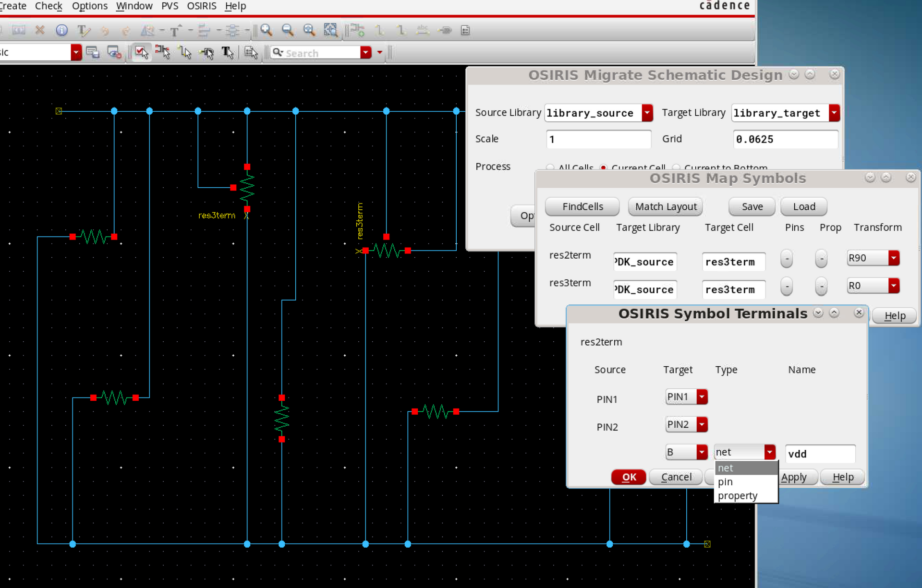Image resolution: width=922 pixels, height=588 pixels.
Task: Open the Help menu in menu bar
Action: tap(235, 6)
